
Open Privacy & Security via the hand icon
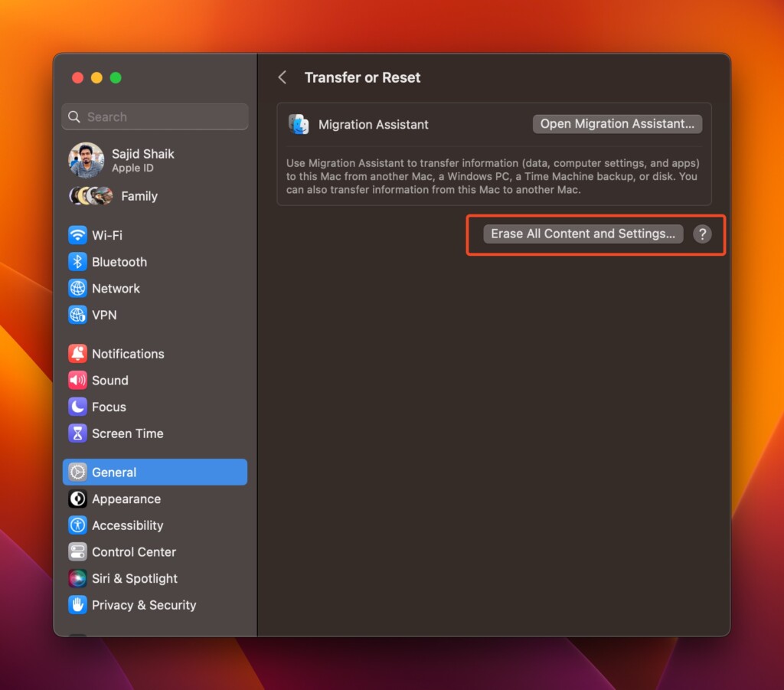77,605
